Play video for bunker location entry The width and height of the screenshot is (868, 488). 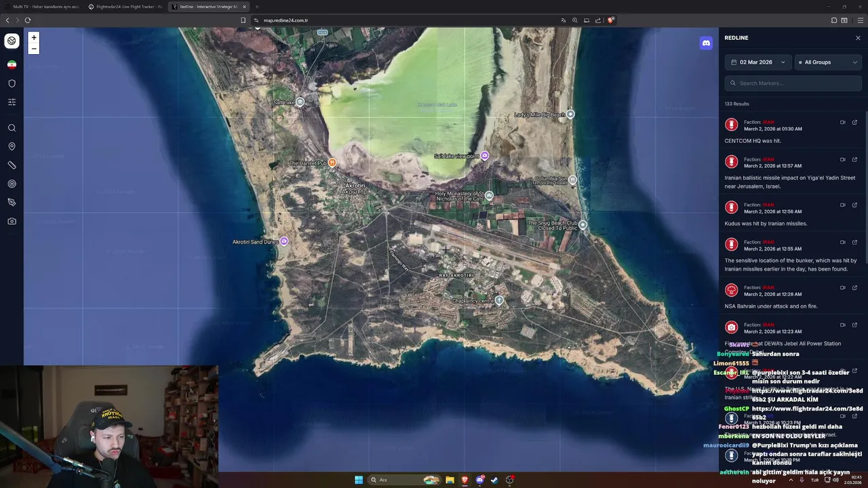point(843,243)
